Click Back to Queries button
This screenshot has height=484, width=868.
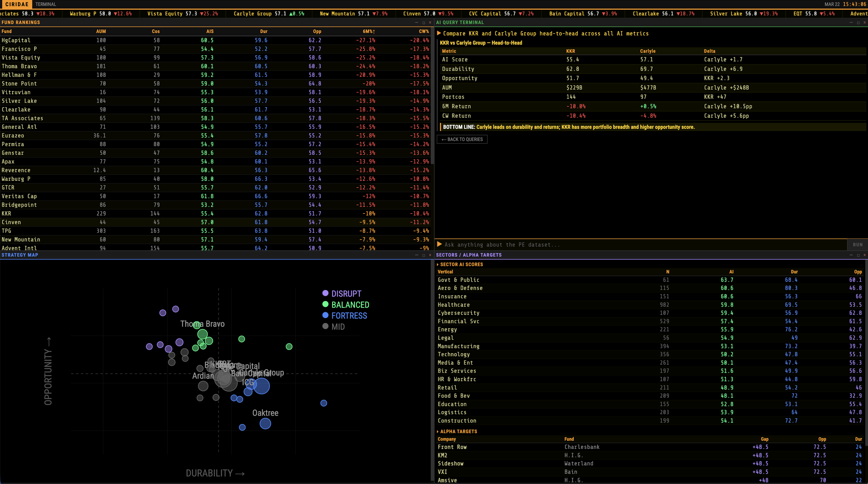pyautogui.click(x=462, y=140)
